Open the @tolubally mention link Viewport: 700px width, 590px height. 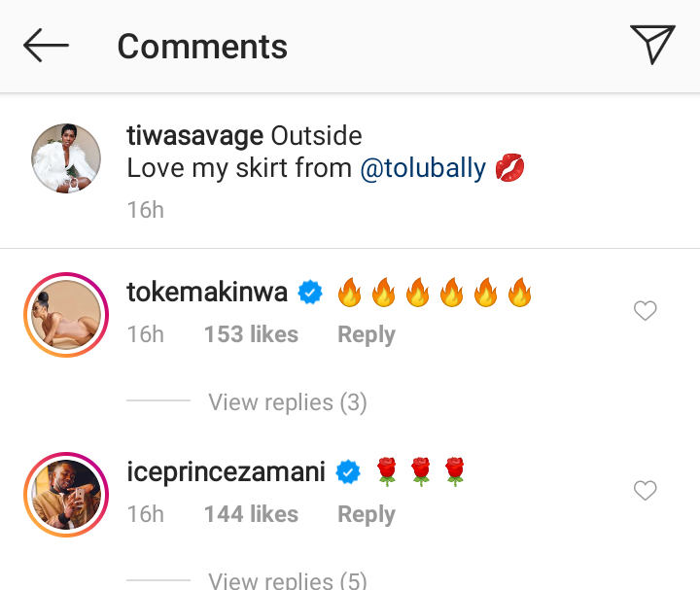(x=423, y=167)
